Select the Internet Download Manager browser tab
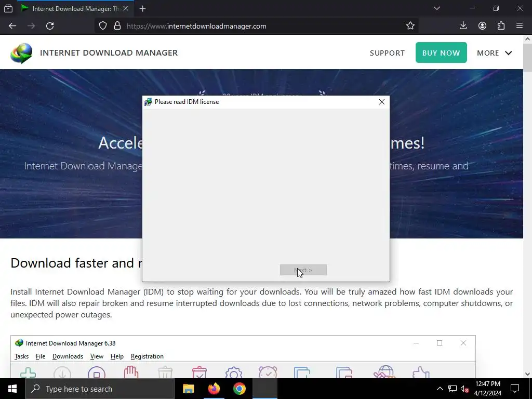The height and width of the screenshot is (399, 532). pyautogui.click(x=76, y=9)
